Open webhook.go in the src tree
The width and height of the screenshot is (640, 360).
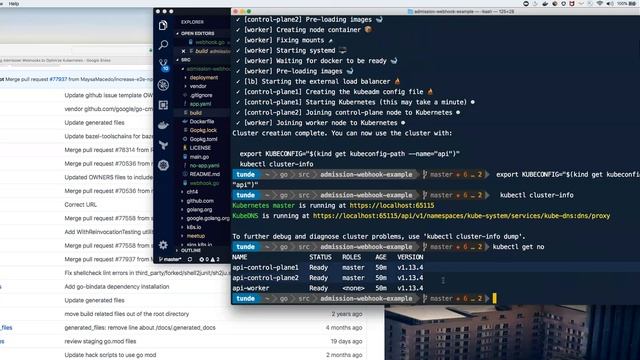pyautogui.click(x=204, y=183)
